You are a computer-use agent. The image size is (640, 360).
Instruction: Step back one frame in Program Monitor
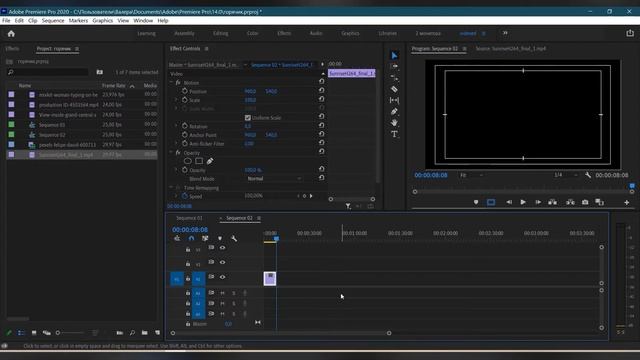(x=509, y=202)
